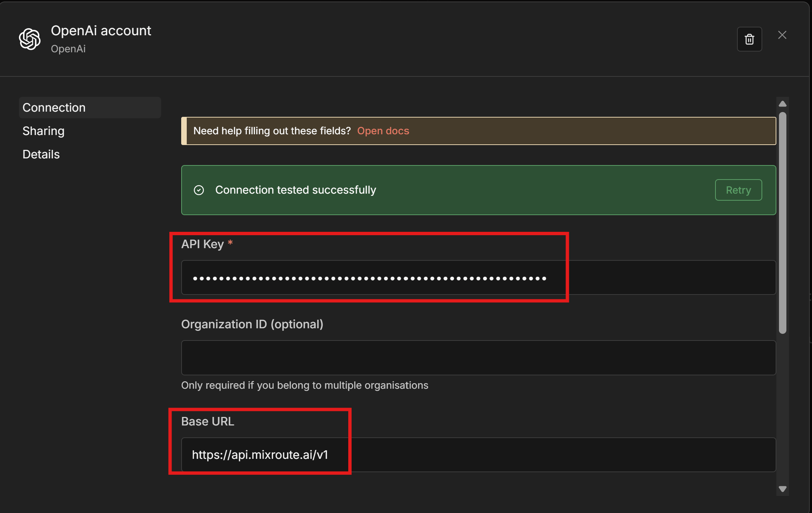Switch to the Sharing tab
This screenshot has height=513, width=812.
(x=43, y=131)
